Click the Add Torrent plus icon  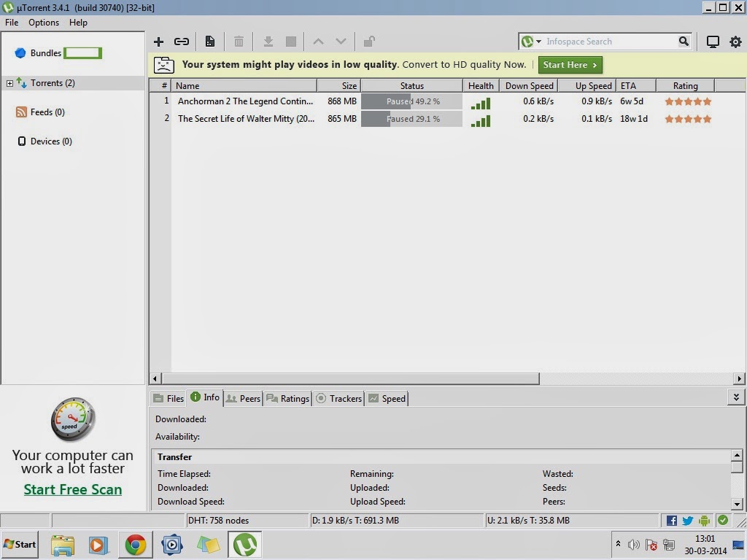click(159, 42)
